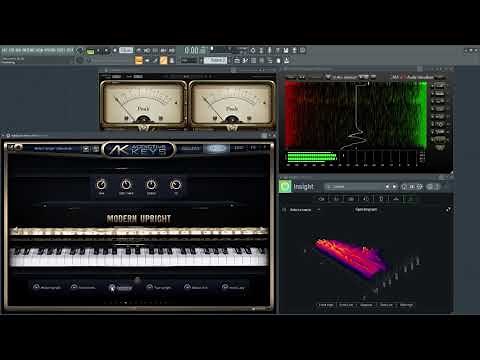Click the fourth button below the 3D spectrogram
Viewport: 480px width, 360px height.
tap(386, 305)
